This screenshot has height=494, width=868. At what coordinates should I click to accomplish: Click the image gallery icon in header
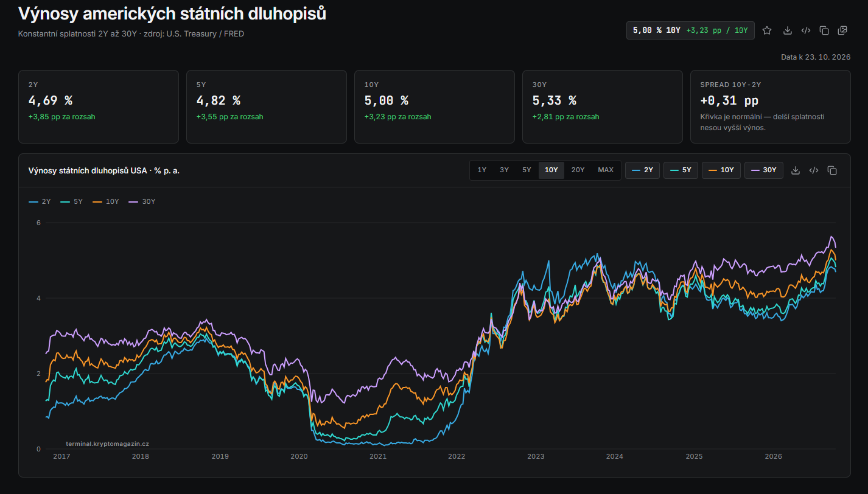842,30
